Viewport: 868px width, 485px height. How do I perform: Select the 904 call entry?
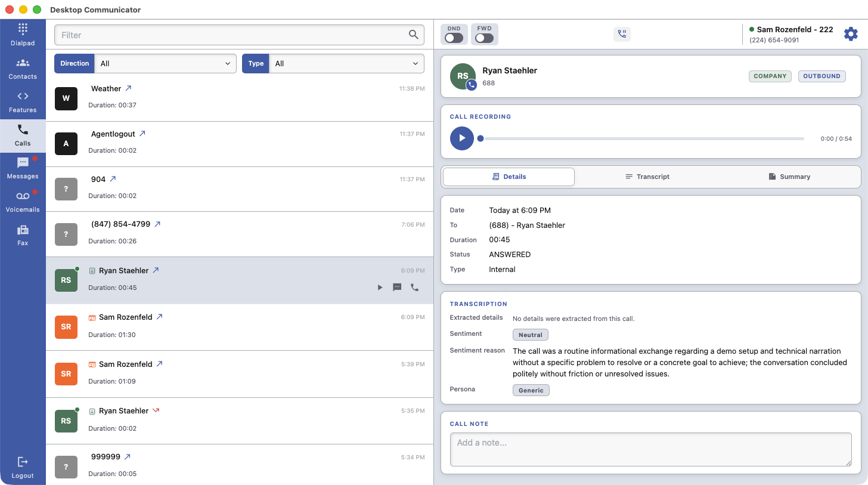(x=240, y=189)
